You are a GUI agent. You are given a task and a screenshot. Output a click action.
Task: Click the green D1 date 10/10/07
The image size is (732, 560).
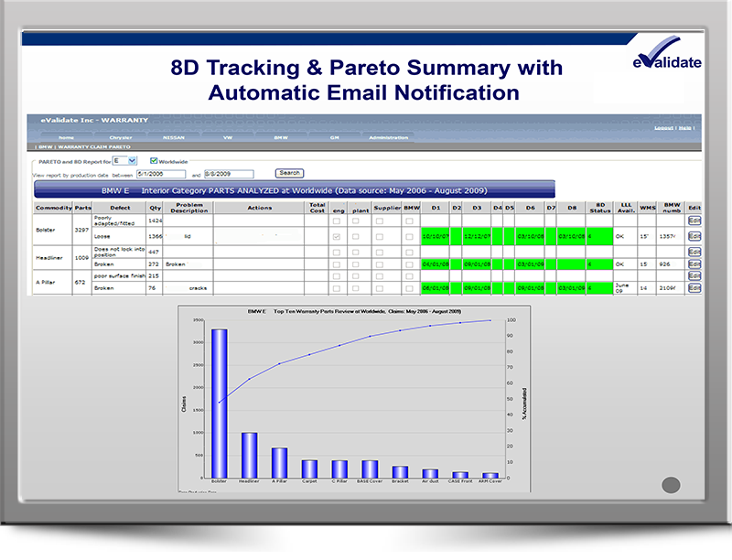click(436, 237)
